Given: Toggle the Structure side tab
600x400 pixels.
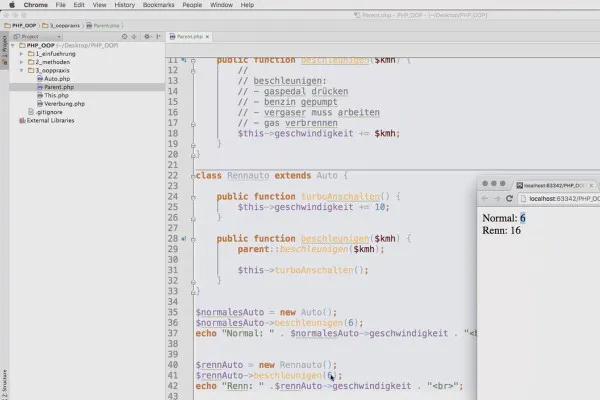Looking at the screenshot, I should point(5,384).
